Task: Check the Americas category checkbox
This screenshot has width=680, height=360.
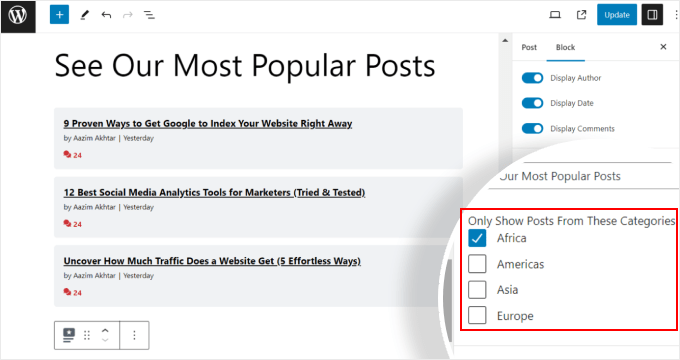Action: (x=477, y=264)
